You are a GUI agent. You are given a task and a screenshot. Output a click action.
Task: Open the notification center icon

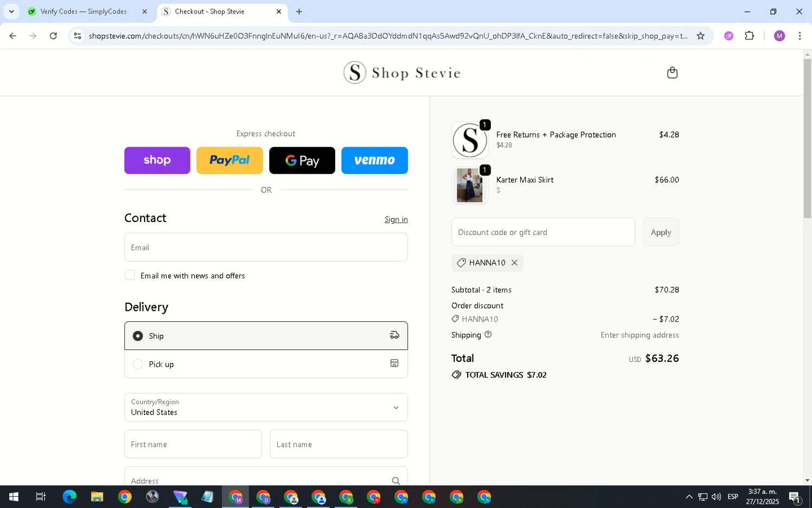[795, 497]
